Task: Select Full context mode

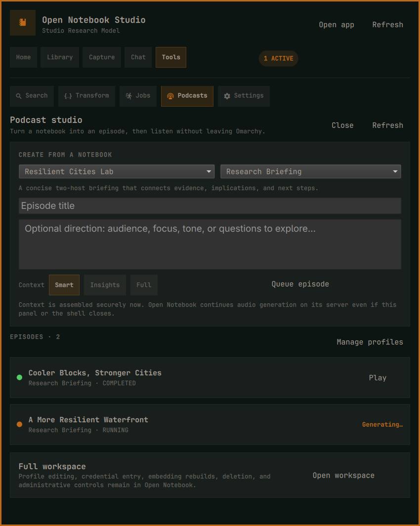Action: (144, 285)
